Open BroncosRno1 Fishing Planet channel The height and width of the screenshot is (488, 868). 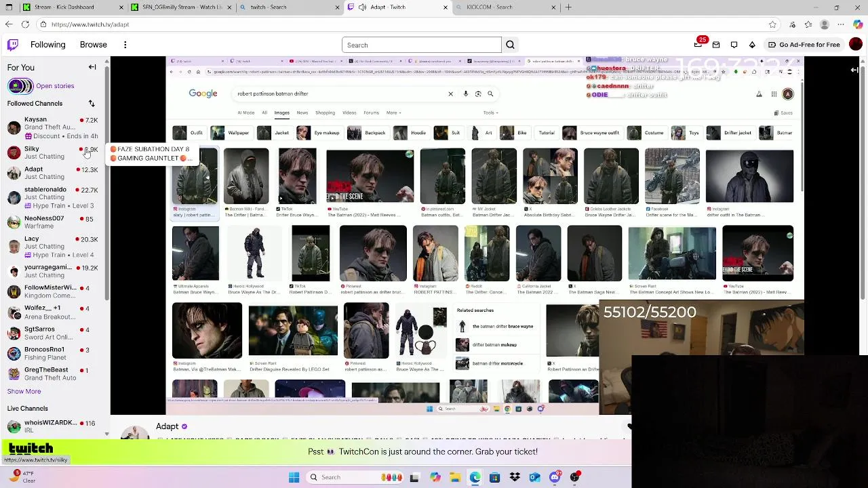[x=53, y=353]
